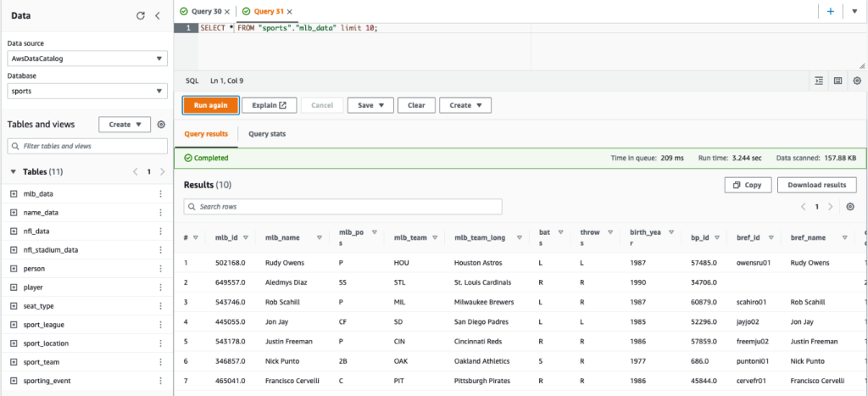
Task: Open actions menu for player table
Action: [160, 287]
